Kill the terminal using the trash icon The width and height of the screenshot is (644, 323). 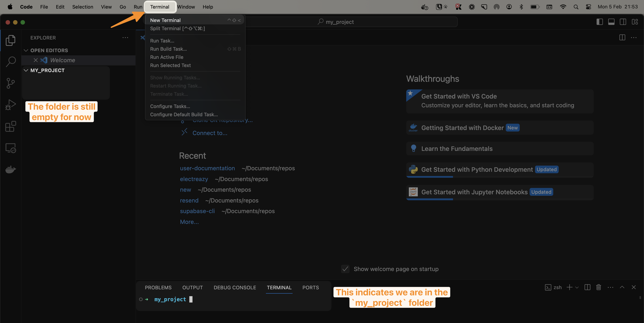coord(599,287)
